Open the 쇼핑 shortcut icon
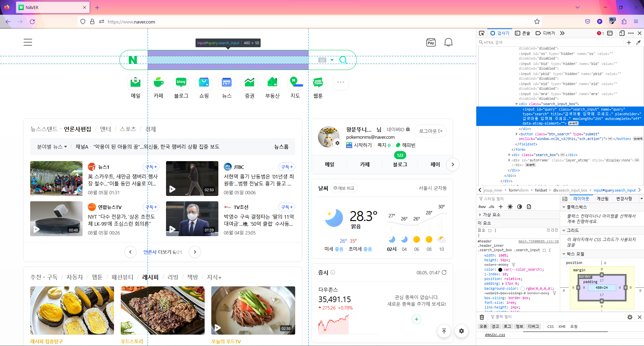 pos(204,82)
